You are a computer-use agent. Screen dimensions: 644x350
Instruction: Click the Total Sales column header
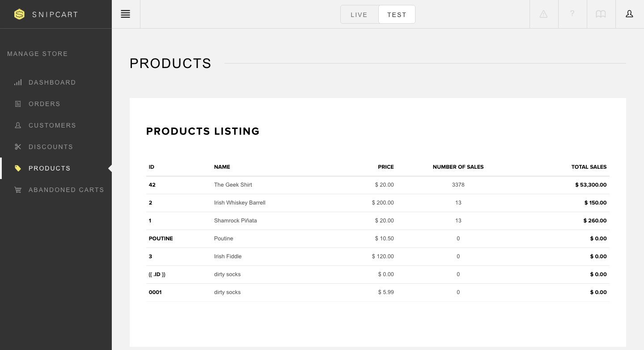[x=589, y=167]
